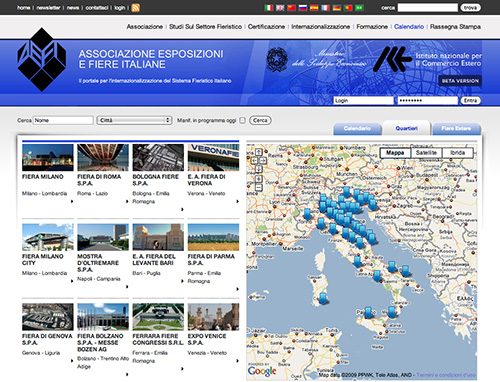
Task: Switch to the Calendario tab
Action: point(357,129)
